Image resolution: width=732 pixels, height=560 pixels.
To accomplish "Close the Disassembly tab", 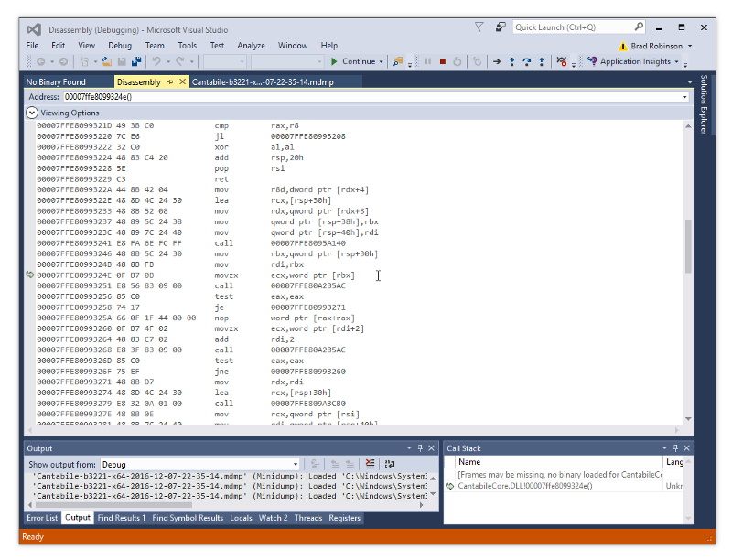I will (x=182, y=82).
